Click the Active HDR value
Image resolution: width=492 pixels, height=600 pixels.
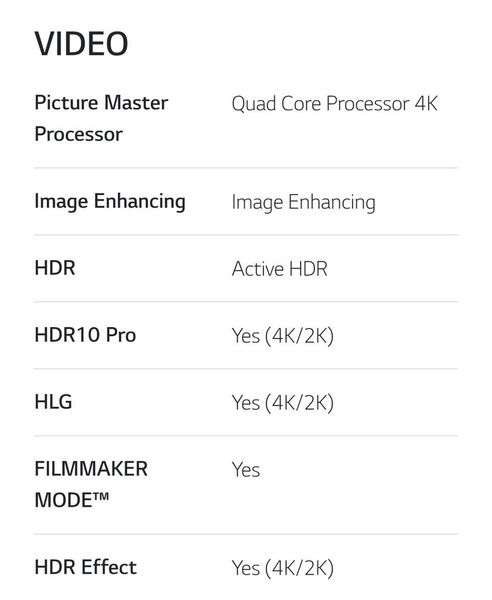[x=280, y=269]
